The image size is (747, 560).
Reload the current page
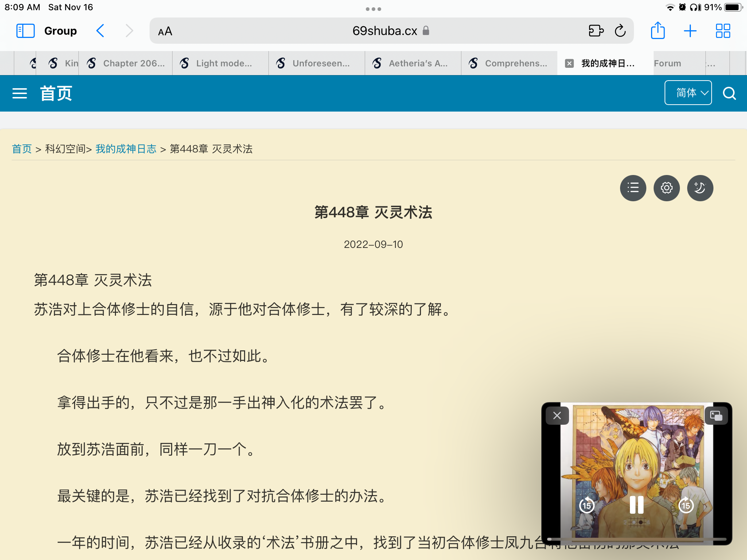tap(619, 31)
